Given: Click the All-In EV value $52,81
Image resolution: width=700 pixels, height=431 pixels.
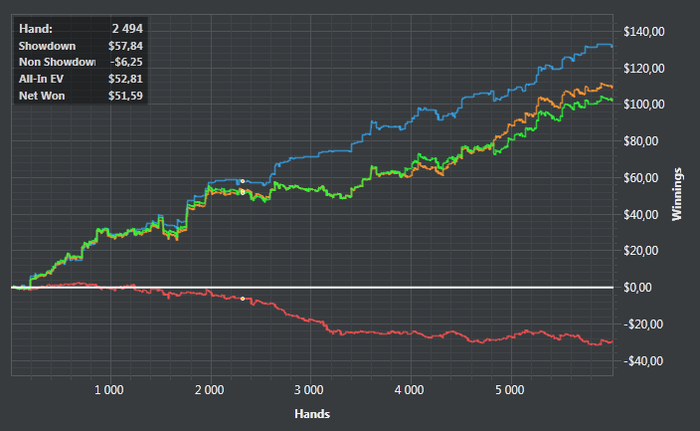Looking at the screenshot, I should click(x=125, y=79).
